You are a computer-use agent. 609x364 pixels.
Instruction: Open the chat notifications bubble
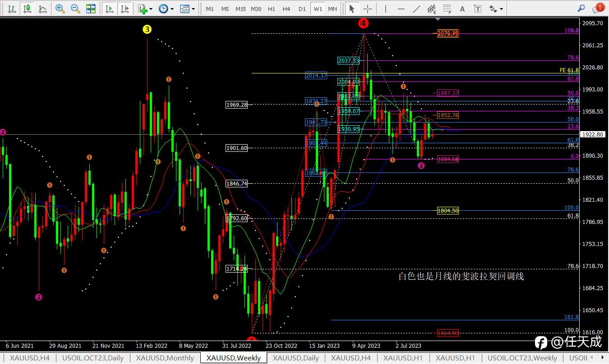pos(598,8)
